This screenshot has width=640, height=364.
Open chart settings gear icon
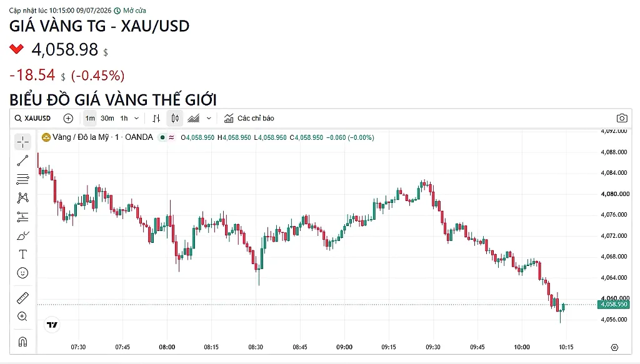(615, 347)
